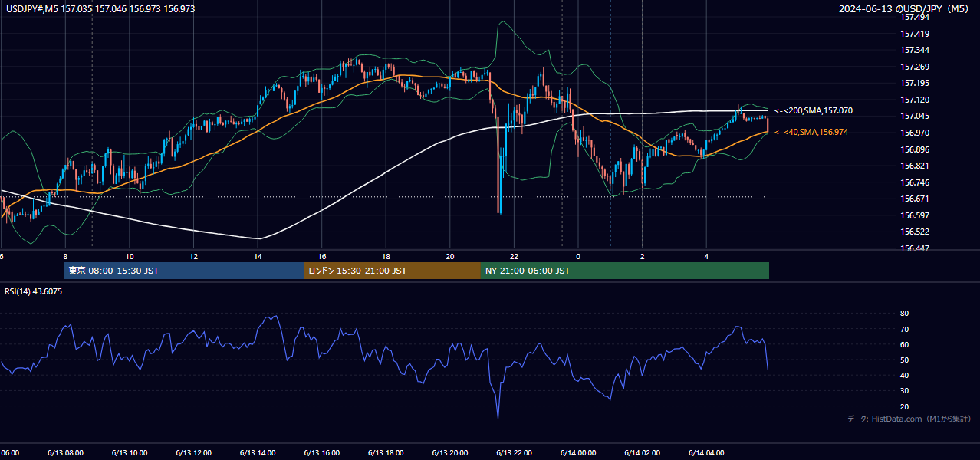Image resolution: width=980 pixels, height=460 pixels.
Task: Click the 157.269 price axis label
Action: click(916, 67)
